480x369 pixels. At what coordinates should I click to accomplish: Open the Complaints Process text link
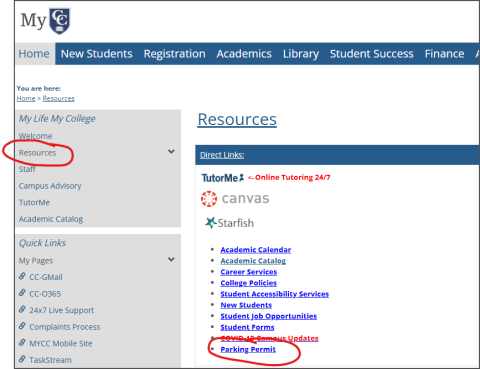tap(65, 327)
